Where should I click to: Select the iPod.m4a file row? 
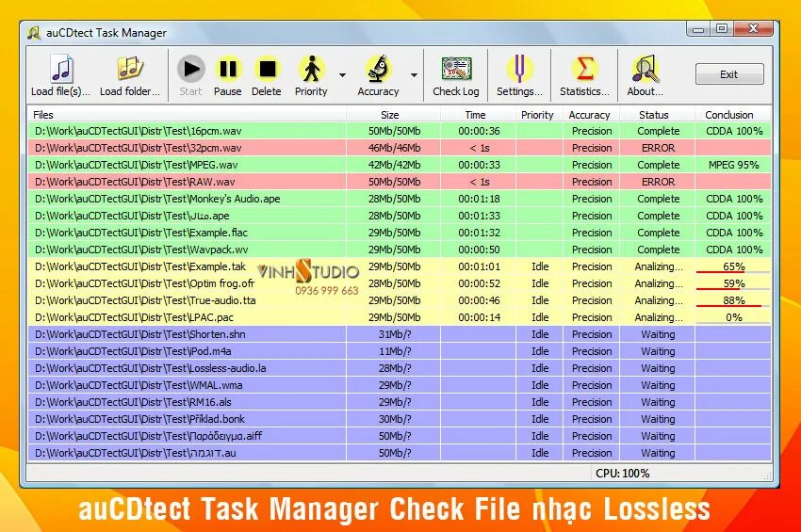(x=400, y=351)
